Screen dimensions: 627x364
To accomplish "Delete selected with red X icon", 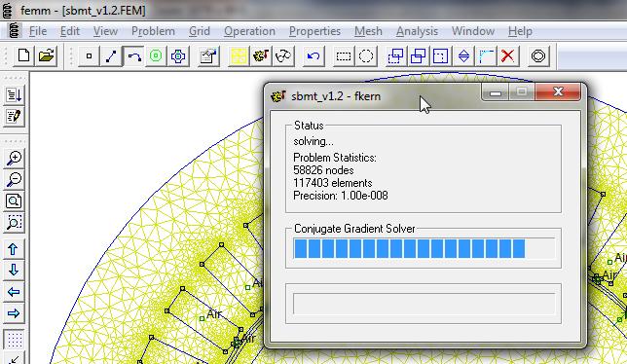I will pyautogui.click(x=508, y=55).
